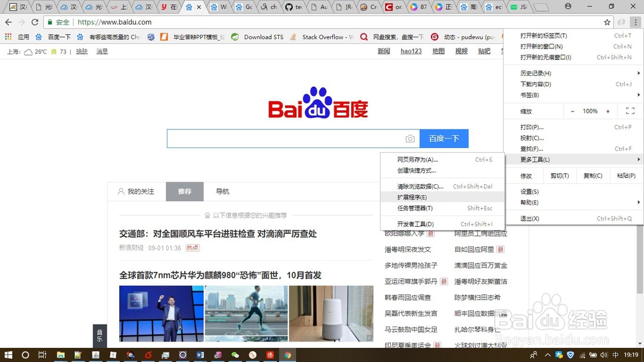This screenshot has width=644, height=362.
Task: Select 清除浏览数据(C)... in submenu
Action: tap(442, 187)
